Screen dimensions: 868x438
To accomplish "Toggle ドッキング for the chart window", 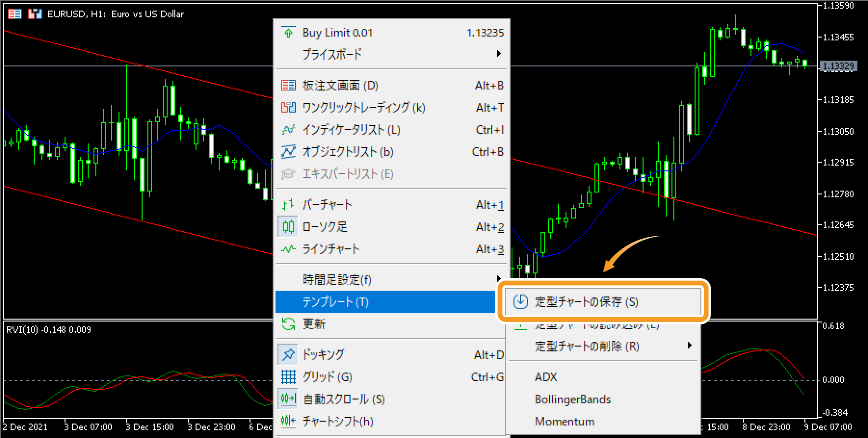I will pyautogui.click(x=391, y=355).
